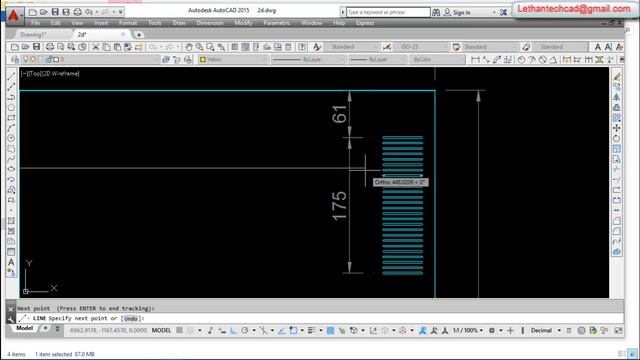This screenshot has height=360, width=640.
Task: Click the Customize command line wrench icon
Action: pyautogui.click(x=11, y=319)
